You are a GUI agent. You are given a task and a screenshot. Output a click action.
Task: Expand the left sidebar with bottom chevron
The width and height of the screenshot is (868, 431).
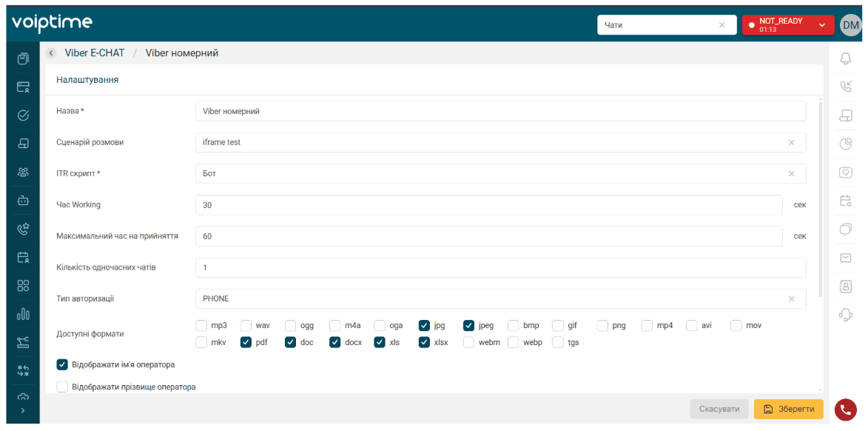click(23, 410)
